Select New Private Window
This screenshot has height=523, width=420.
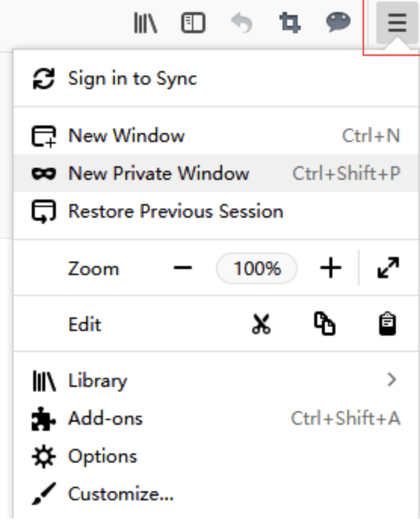click(x=216, y=173)
